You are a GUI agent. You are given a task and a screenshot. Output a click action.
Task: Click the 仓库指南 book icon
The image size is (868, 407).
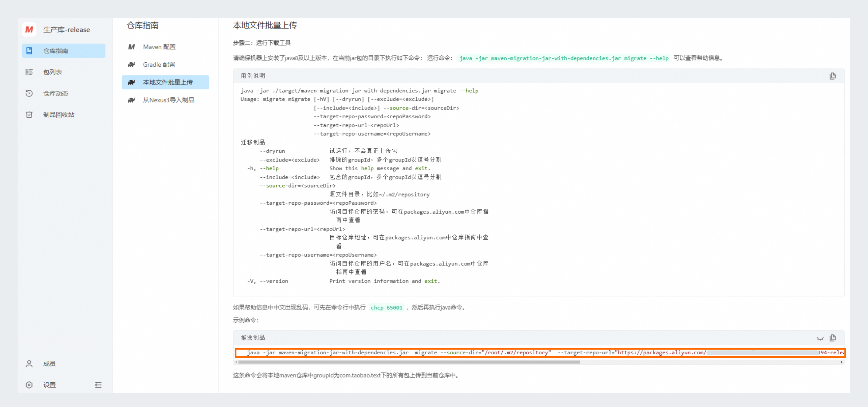(29, 50)
